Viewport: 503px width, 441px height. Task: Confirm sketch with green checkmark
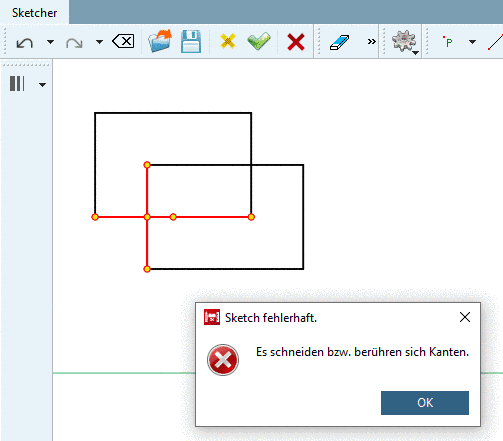259,41
